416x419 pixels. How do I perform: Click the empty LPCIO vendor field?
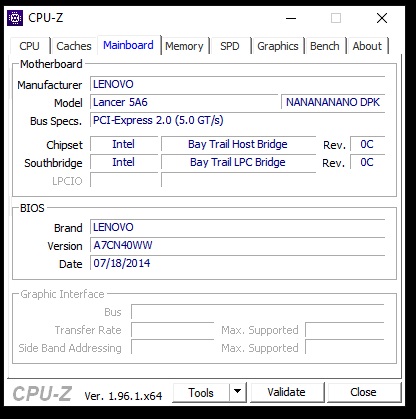[124, 180]
